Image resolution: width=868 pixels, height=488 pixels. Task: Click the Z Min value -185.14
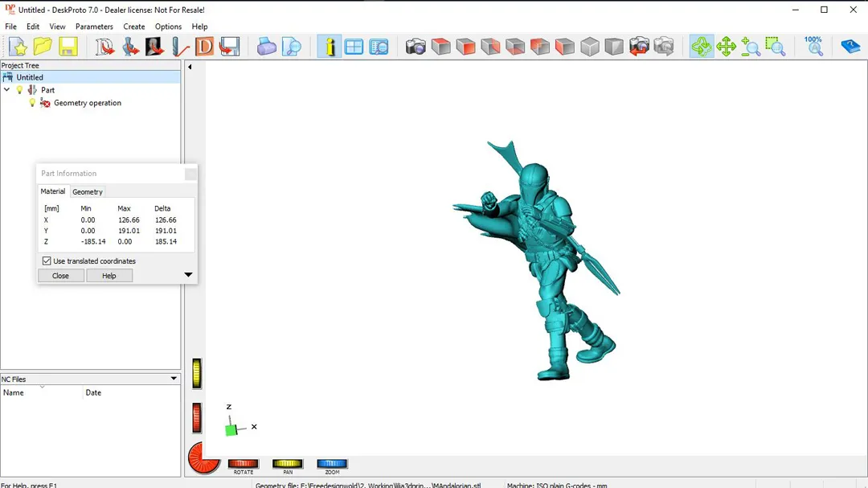(93, 241)
